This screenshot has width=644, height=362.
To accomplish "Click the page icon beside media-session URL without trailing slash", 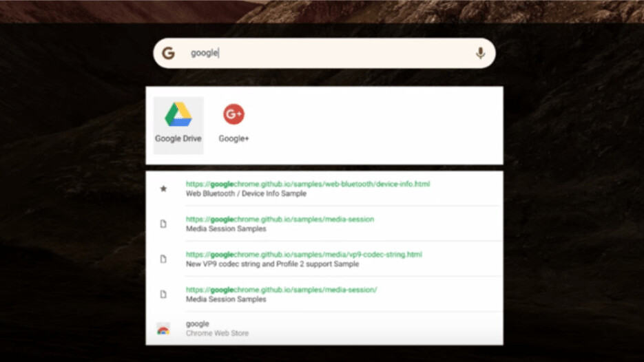I will point(163,224).
